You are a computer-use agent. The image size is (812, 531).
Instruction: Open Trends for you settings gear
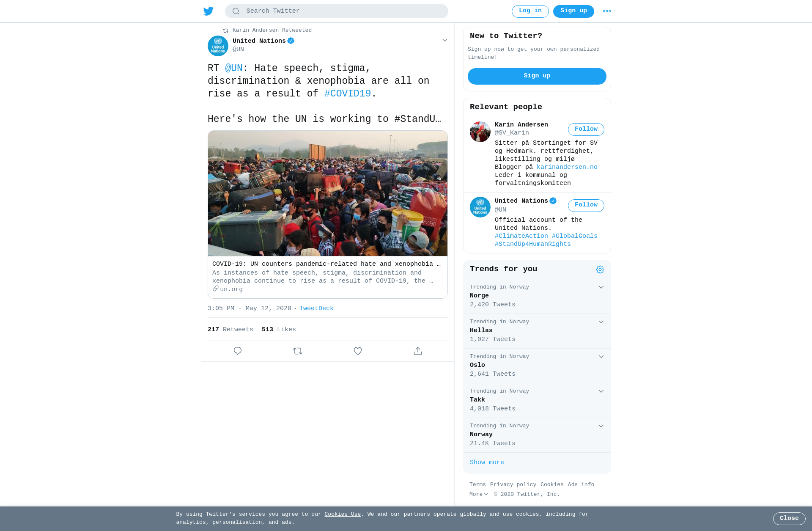[x=600, y=270]
